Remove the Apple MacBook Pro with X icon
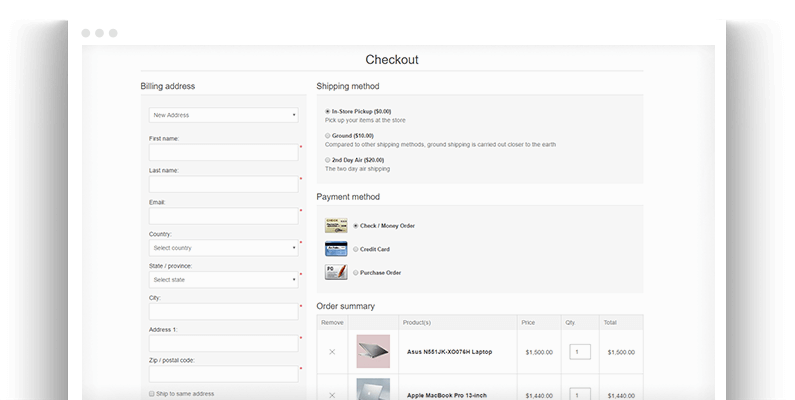Viewport: 795px width, 400px height. (332, 395)
